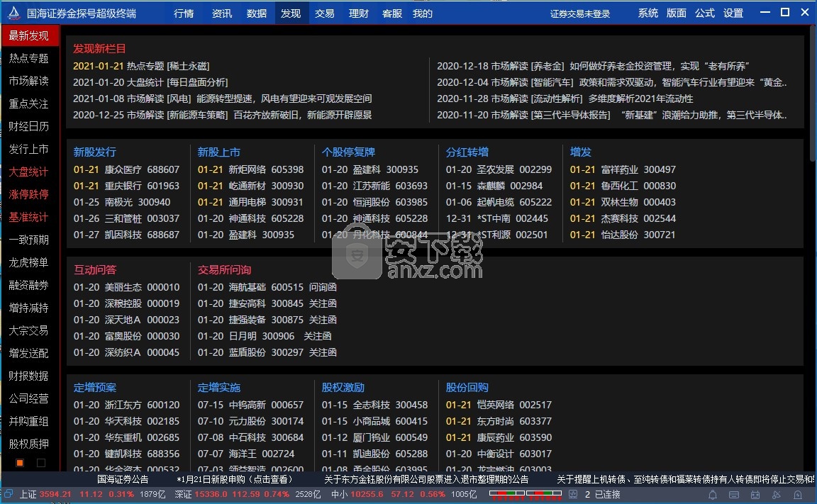Click the lightning bolt icon at the status bar end

[798, 495]
